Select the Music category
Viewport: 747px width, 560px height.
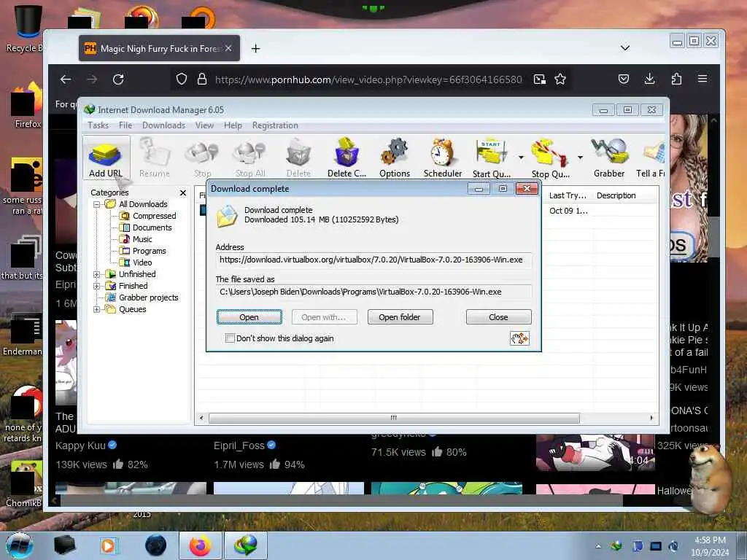tap(136, 239)
